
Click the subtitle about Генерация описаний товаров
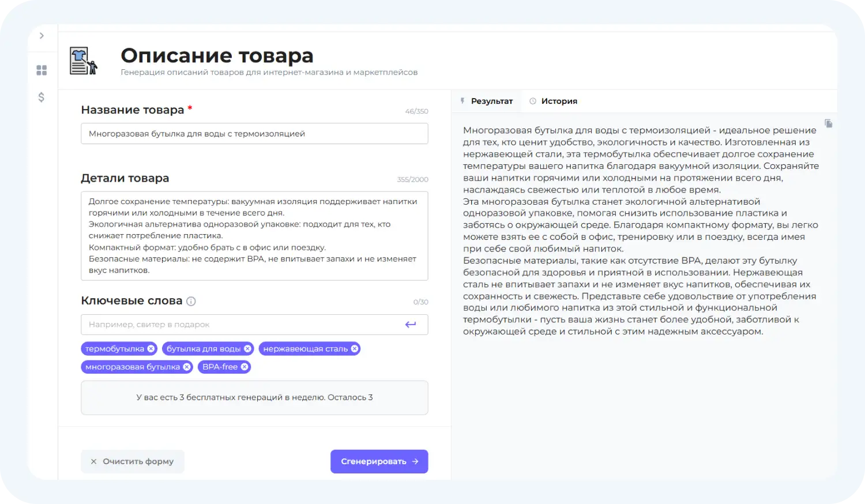click(x=269, y=73)
